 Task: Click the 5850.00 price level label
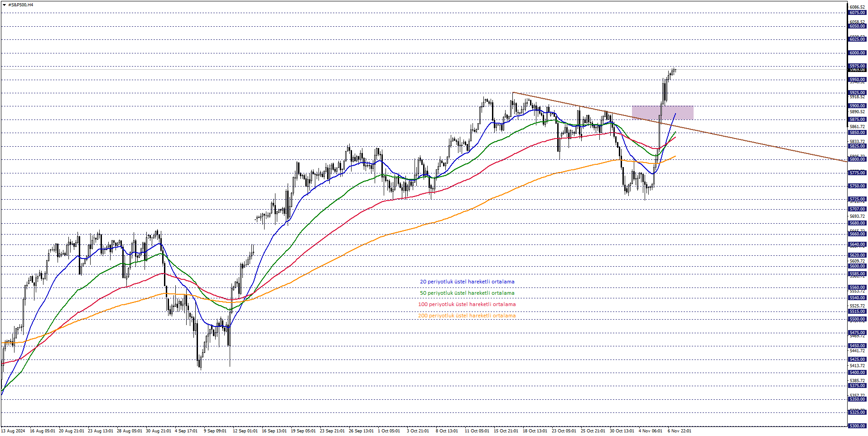pos(857,133)
